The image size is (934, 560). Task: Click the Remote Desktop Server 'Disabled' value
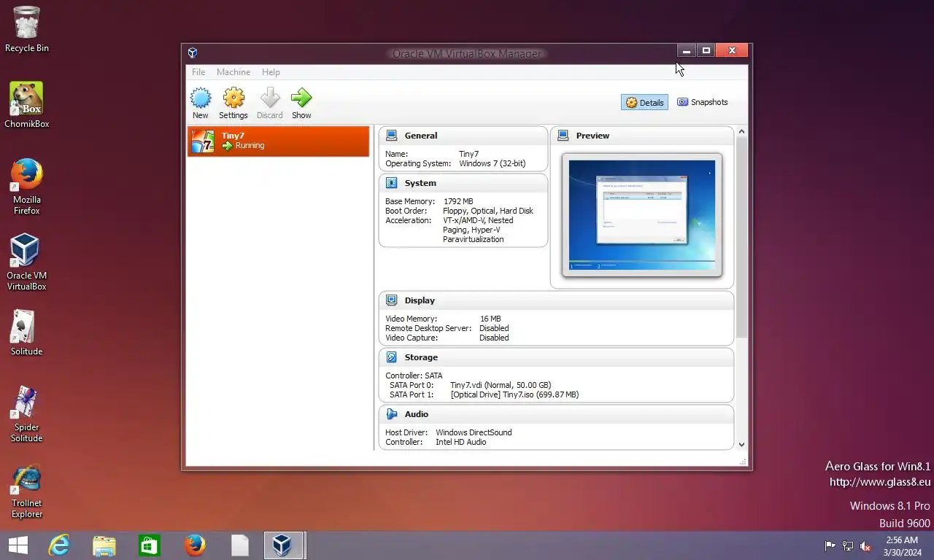494,328
